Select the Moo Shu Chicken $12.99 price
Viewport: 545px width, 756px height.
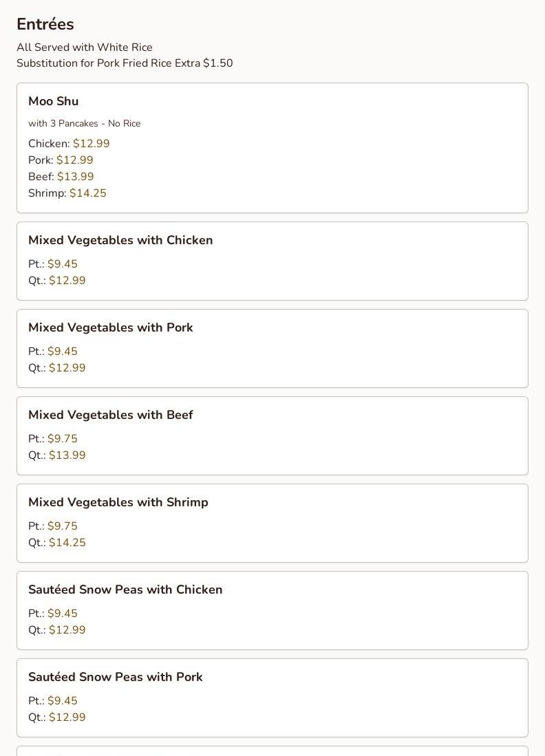point(91,144)
